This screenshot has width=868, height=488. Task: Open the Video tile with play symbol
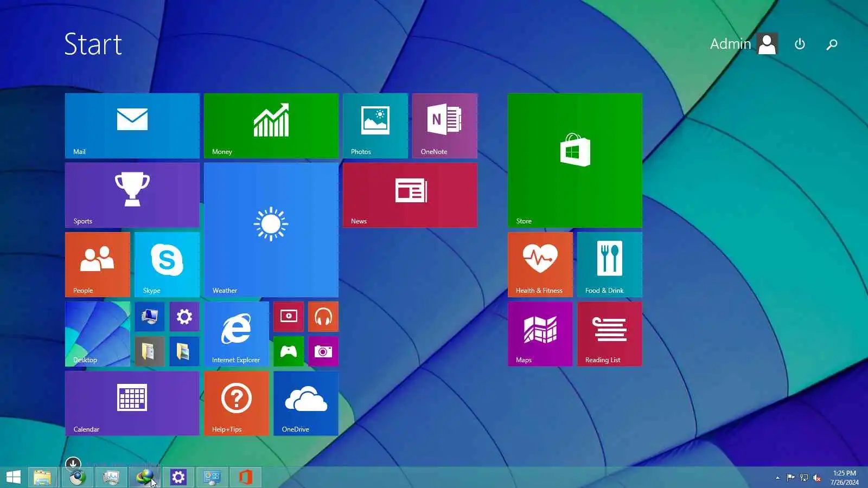pyautogui.click(x=289, y=317)
